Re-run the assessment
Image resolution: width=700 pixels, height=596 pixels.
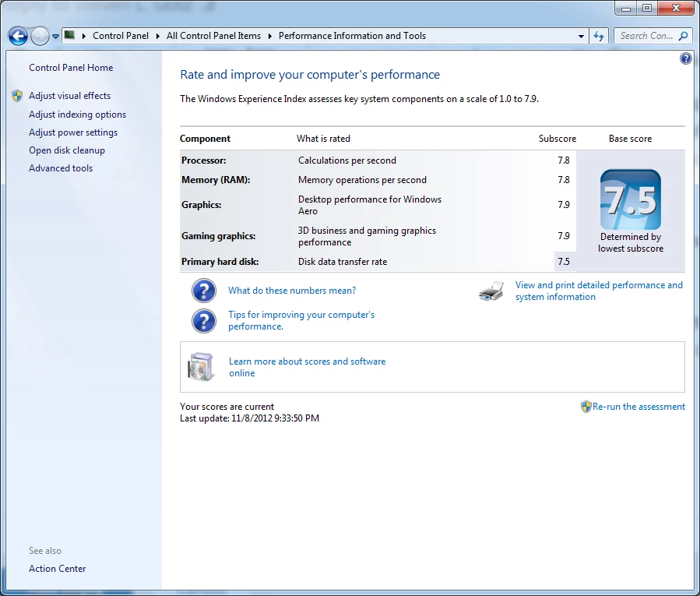click(x=638, y=407)
